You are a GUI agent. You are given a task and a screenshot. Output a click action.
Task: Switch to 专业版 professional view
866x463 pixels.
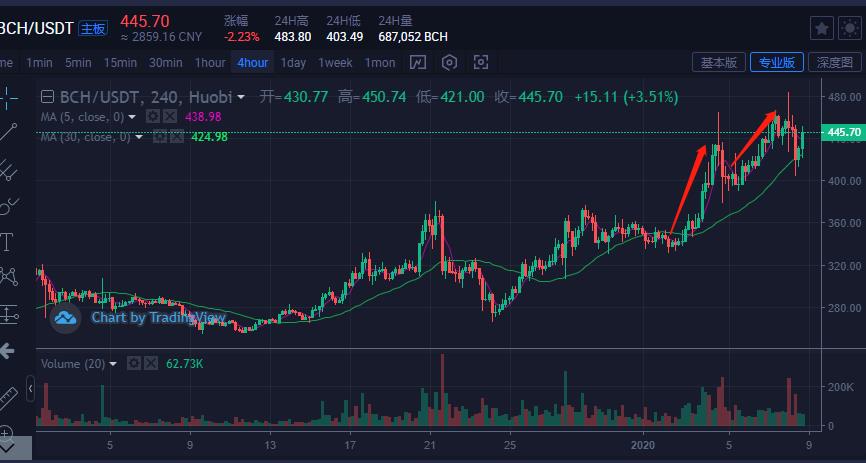[x=777, y=62]
